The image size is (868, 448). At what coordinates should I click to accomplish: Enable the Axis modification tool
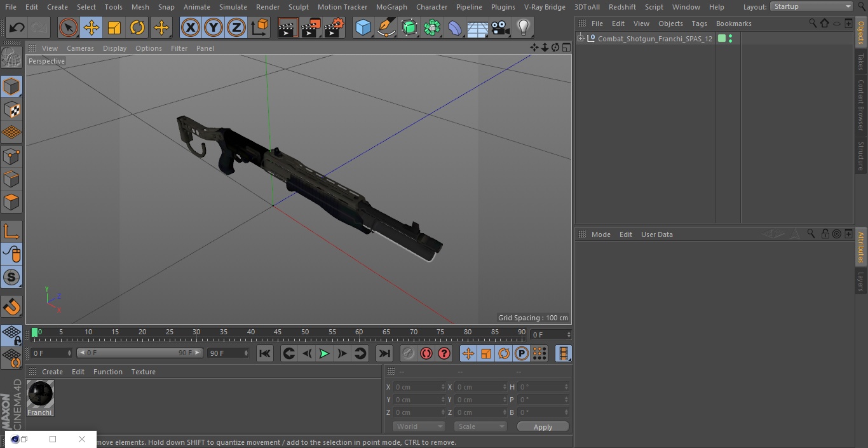(x=11, y=231)
